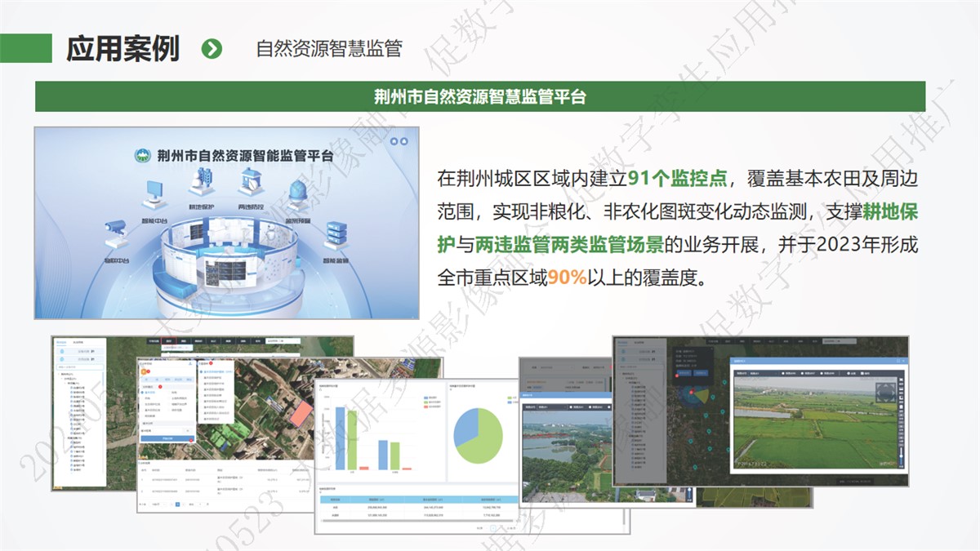Click the blue analysis button in the query panel
Image resolution: width=980 pixels, height=551 pixels.
click(167, 438)
